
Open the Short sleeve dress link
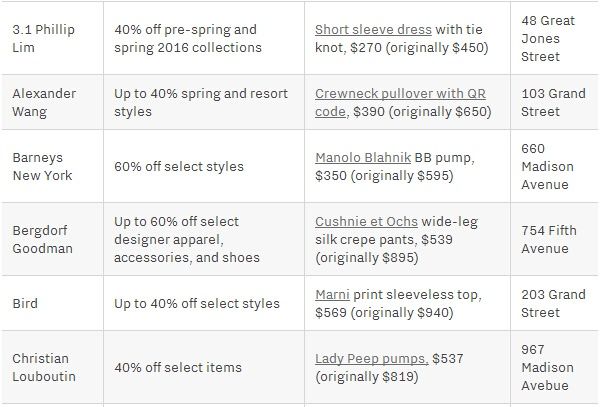click(x=373, y=30)
